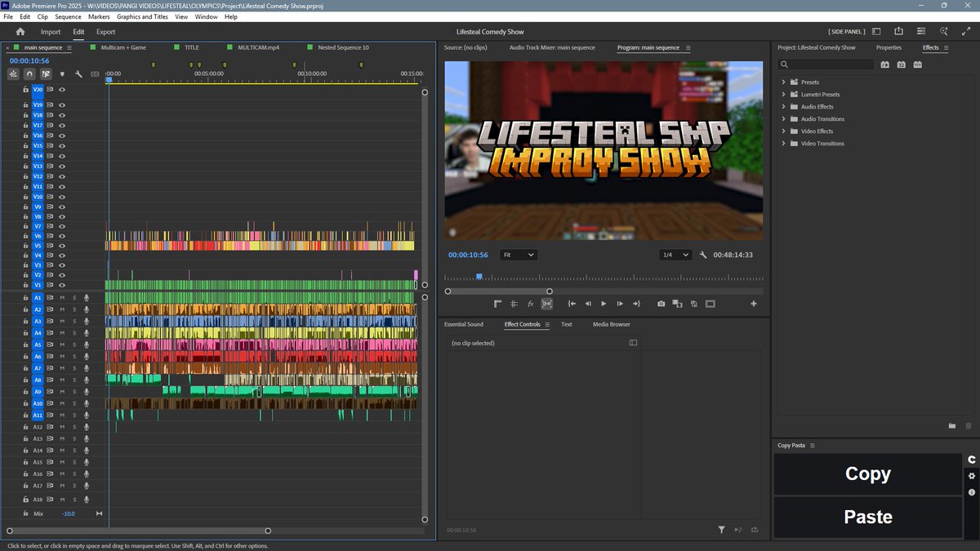Toggle Insert and overwrite sequences as nests

coord(13,74)
